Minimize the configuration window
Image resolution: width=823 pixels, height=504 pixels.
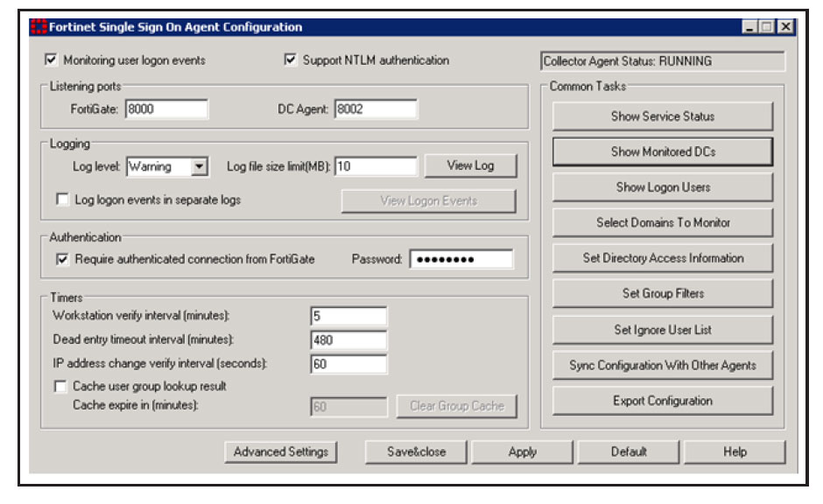(x=749, y=27)
